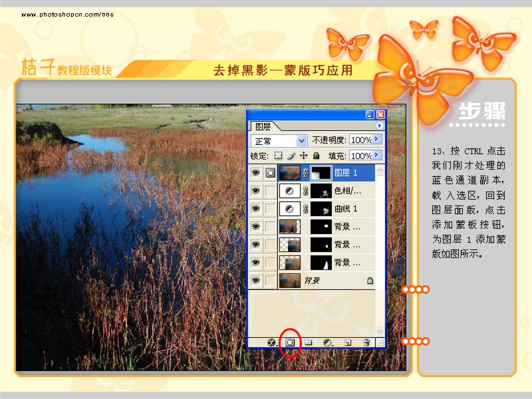
Task: Click the 曲线 1 layer mask thumbnail
Action: click(321, 209)
